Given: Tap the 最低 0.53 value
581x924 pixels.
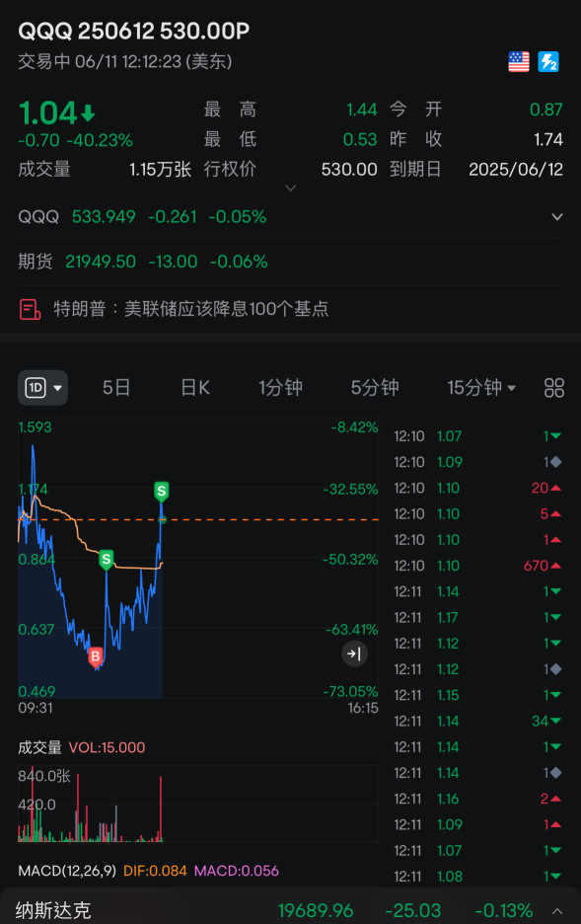Looking at the screenshot, I should (360, 139).
